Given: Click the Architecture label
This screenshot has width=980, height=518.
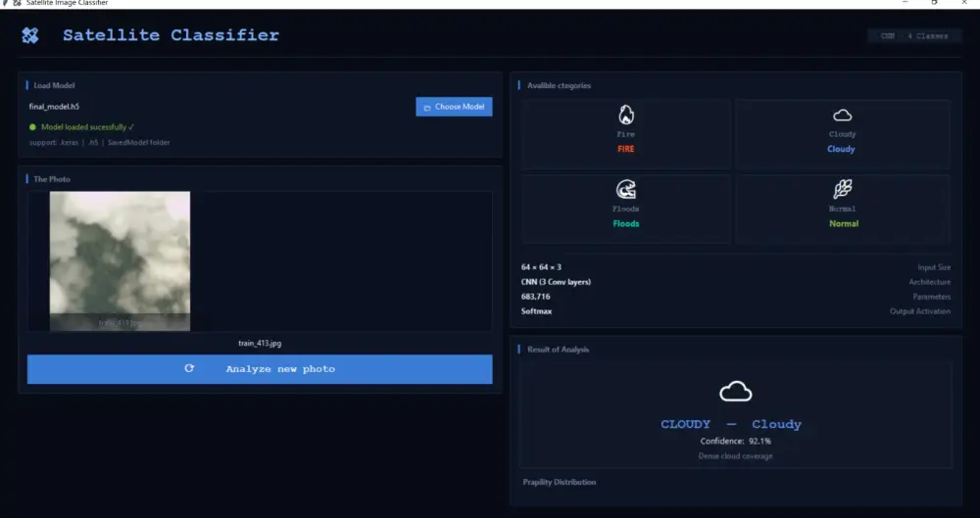Looking at the screenshot, I should 930,282.
